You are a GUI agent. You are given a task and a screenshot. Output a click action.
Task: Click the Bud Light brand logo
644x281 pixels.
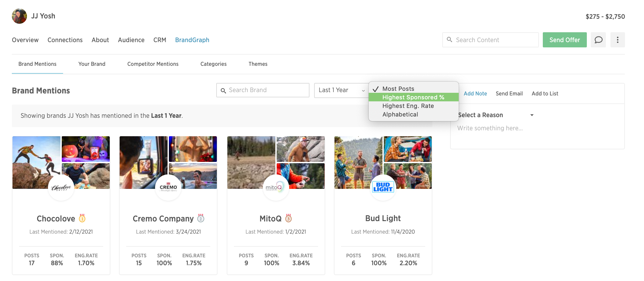point(383,188)
